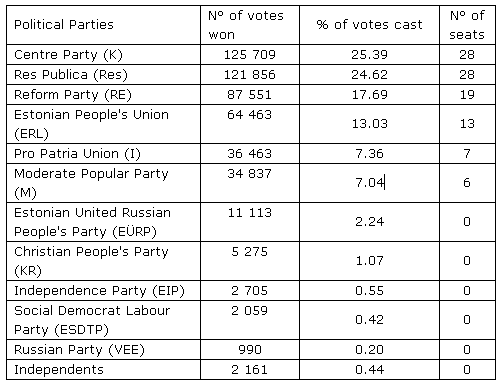Click the Social Democrat Labour Party cell
Screen dimensions: 503x386
103,320
